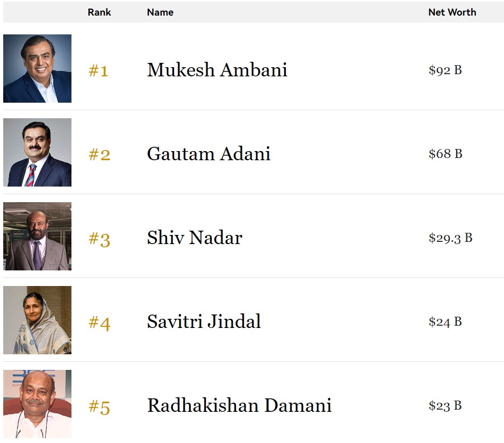Select the Shiv Nadar name link
Image resolution: width=504 pixels, height=443 pixels.
[x=195, y=238]
